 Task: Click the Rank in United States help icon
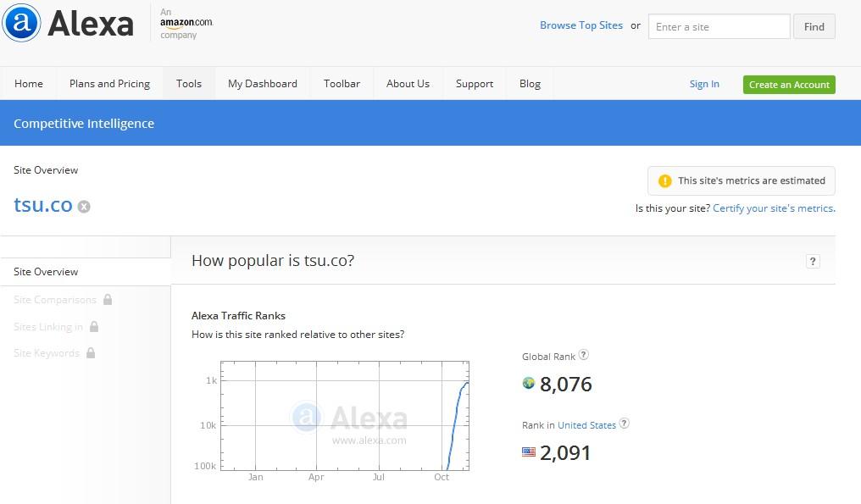(625, 424)
